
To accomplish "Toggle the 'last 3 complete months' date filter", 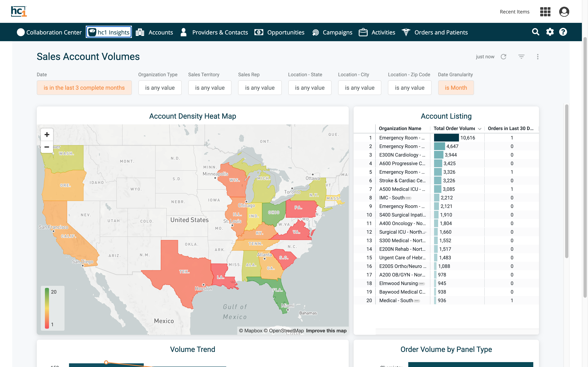I will click(84, 88).
